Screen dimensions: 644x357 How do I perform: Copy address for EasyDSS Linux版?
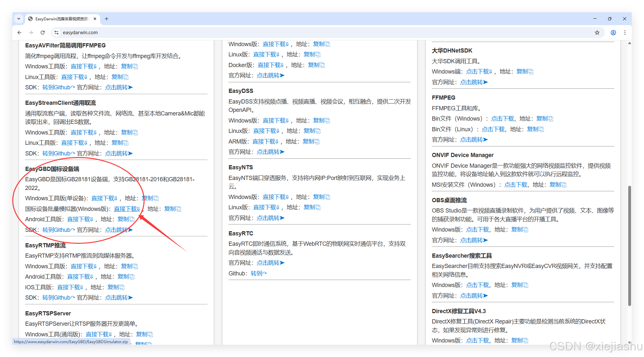coord(312,131)
